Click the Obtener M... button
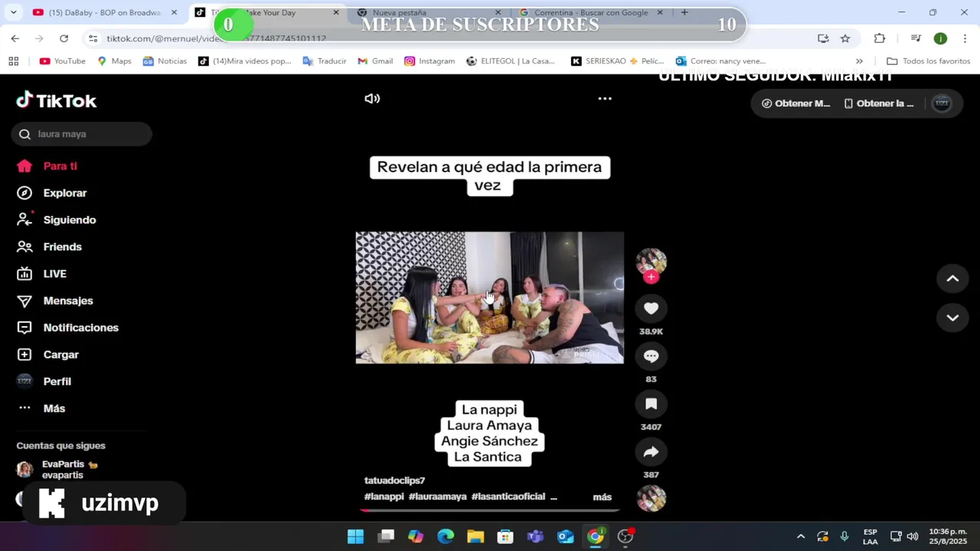 tap(795, 103)
